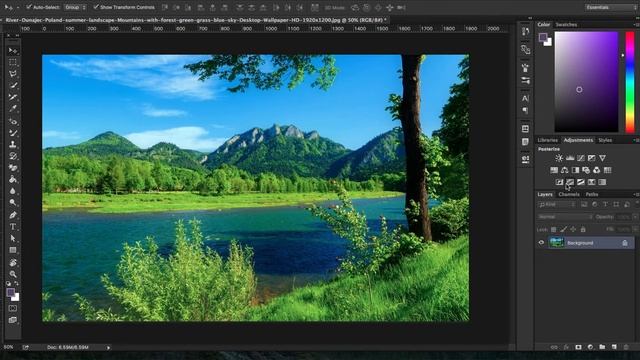Select the Spot Healing Brush tool
This screenshot has height=360, width=640.
pos(13,121)
